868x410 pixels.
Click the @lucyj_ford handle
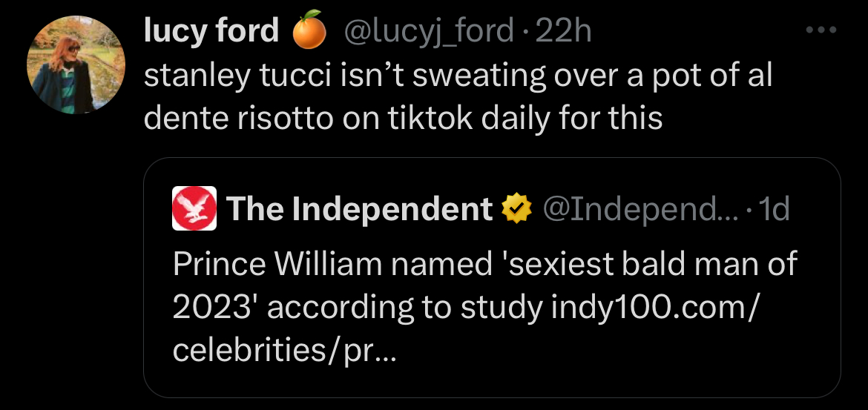427,31
